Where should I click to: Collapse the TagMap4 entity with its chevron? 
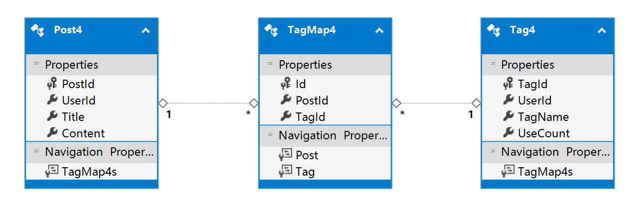click(379, 31)
